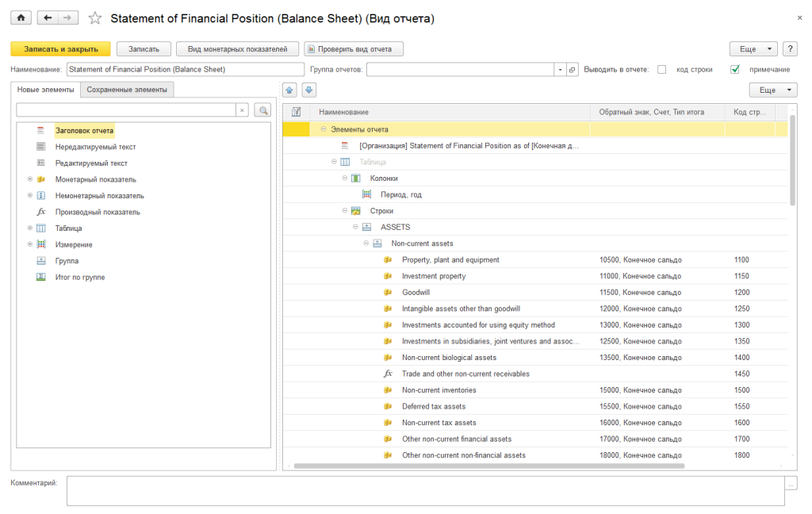Move element up with arrow icon
812x514 pixels.
tap(290, 90)
